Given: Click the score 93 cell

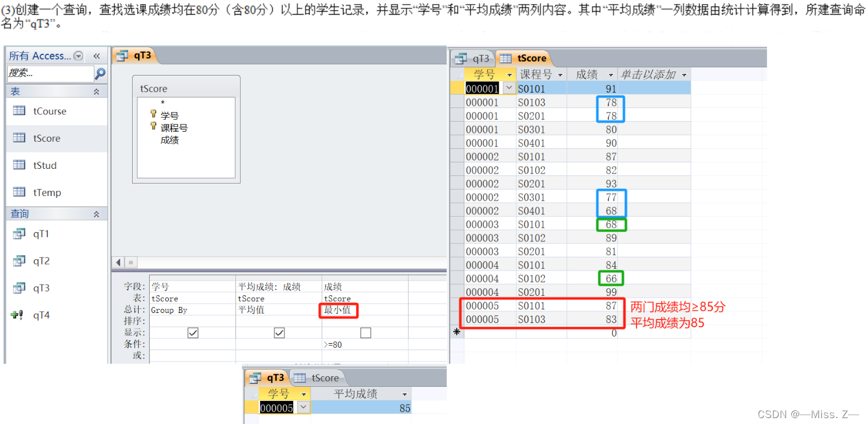Looking at the screenshot, I should pos(592,184).
